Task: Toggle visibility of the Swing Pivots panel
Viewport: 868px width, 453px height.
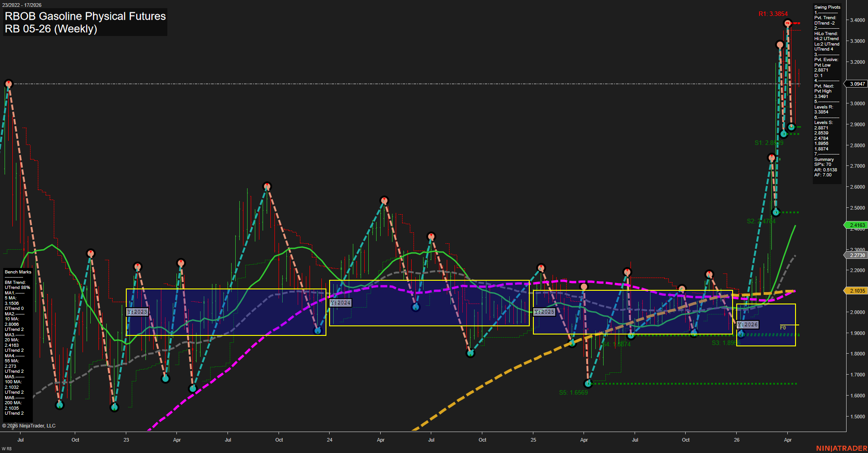Action: 826,7
